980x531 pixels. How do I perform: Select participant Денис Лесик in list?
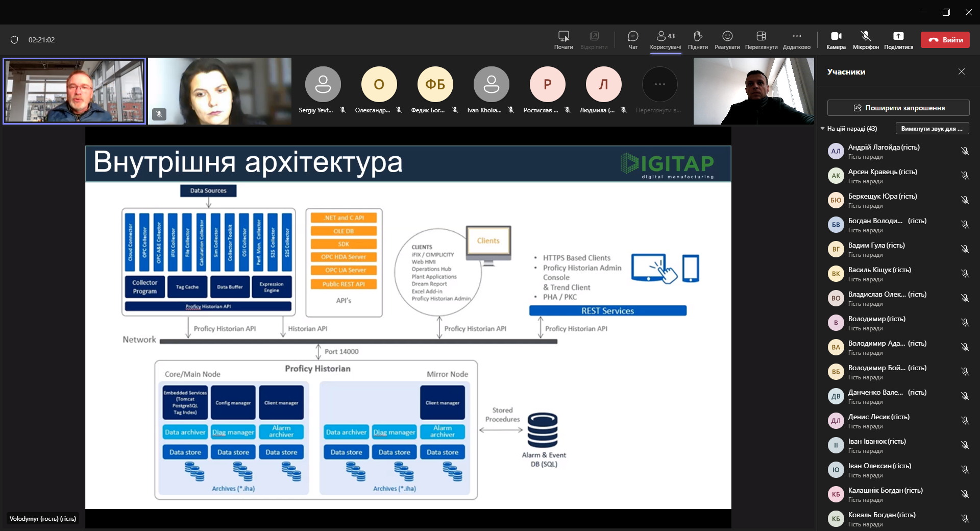click(898, 421)
